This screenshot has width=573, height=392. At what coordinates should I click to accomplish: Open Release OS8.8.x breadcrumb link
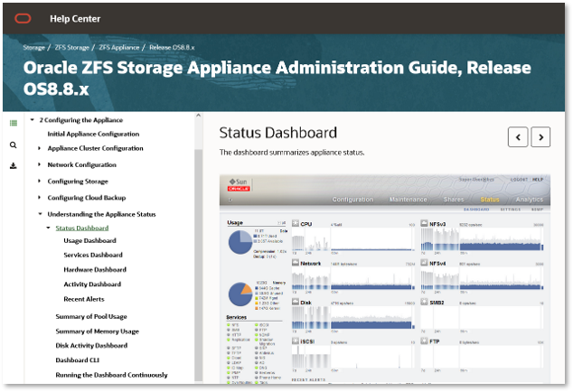[x=172, y=48]
